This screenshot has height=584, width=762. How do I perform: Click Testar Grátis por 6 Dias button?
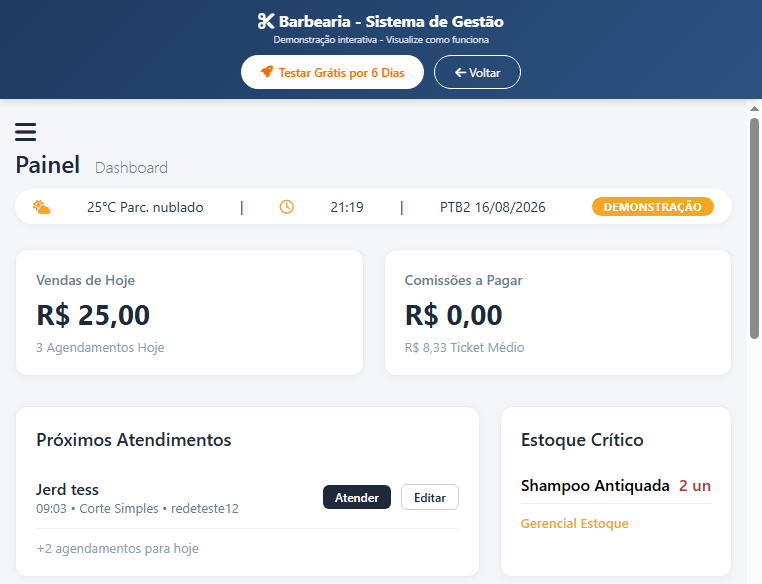[332, 72]
